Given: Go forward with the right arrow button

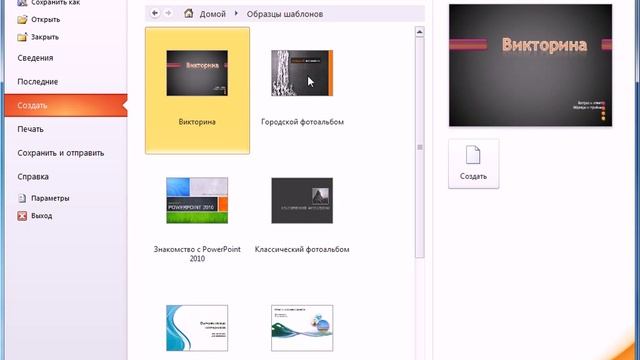Looking at the screenshot, I should tap(168, 13).
